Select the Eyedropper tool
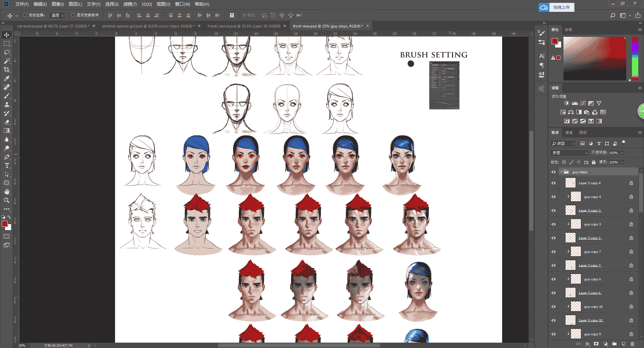This screenshot has height=348, width=644. 7,78
